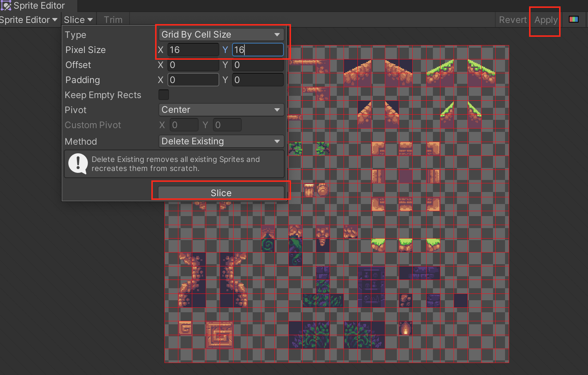Click the Padding X input field
Image resolution: width=588 pixels, height=375 pixels.
(193, 80)
